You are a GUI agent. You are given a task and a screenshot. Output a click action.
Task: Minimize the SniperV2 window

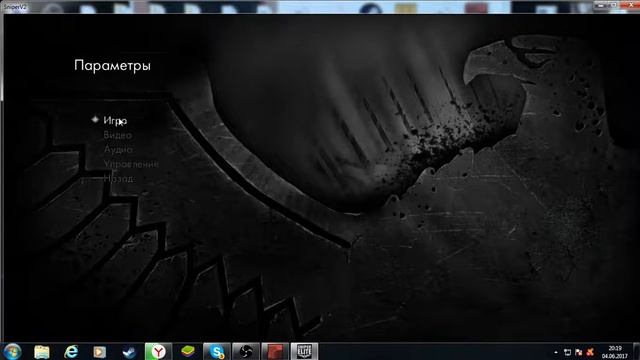[x=600, y=5]
